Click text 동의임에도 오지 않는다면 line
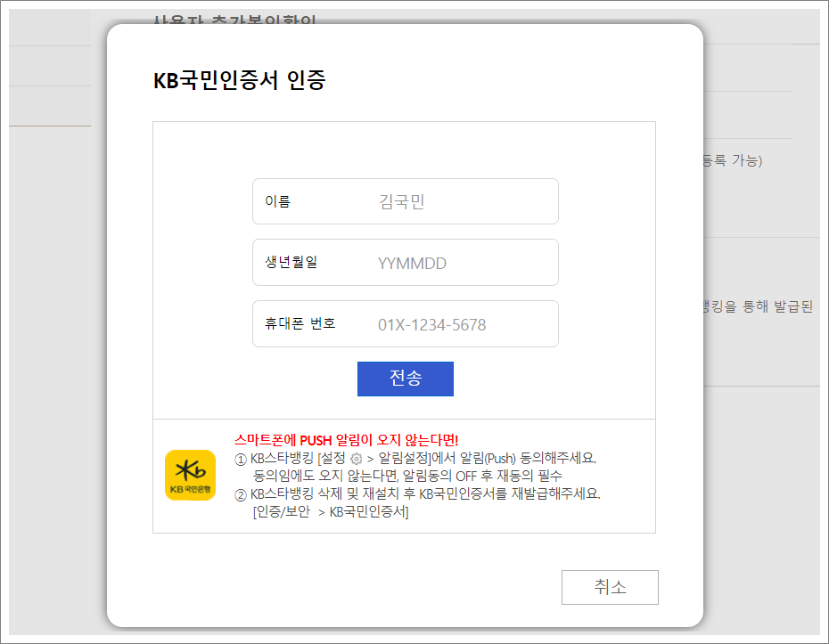The width and height of the screenshot is (829, 644). [x=407, y=476]
